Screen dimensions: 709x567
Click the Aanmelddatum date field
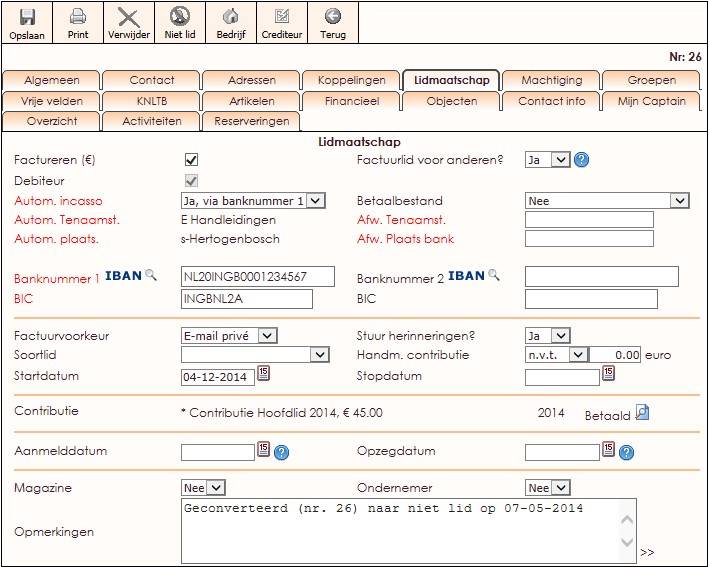click(x=218, y=452)
